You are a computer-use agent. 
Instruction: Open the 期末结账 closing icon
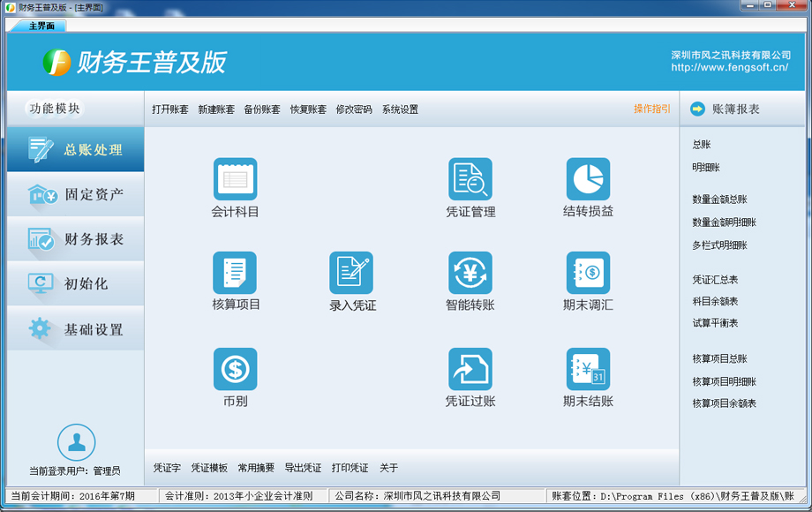(x=588, y=369)
